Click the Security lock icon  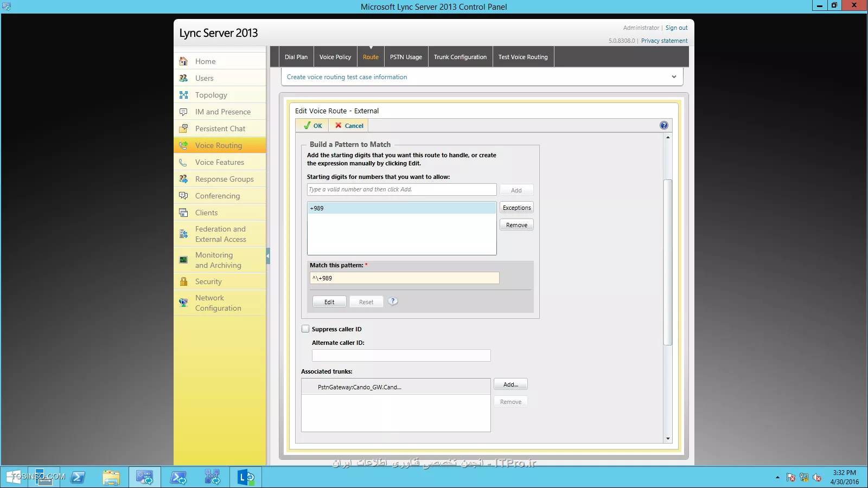(183, 281)
